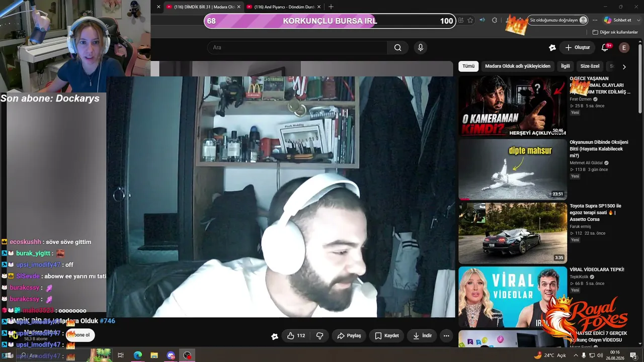This screenshot has height=362, width=644.
Task: Open the VİRAL VİDEOLAR thumbnail
Action: coord(512,297)
